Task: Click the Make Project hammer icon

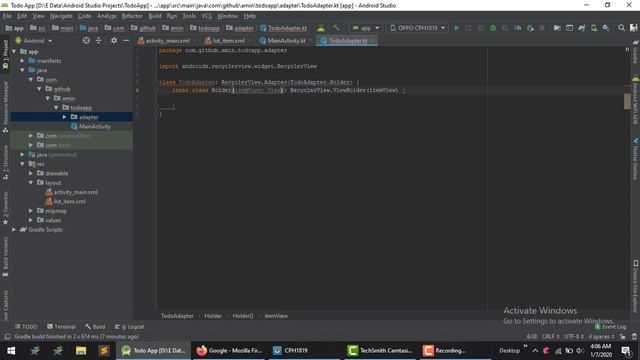Action: point(336,28)
